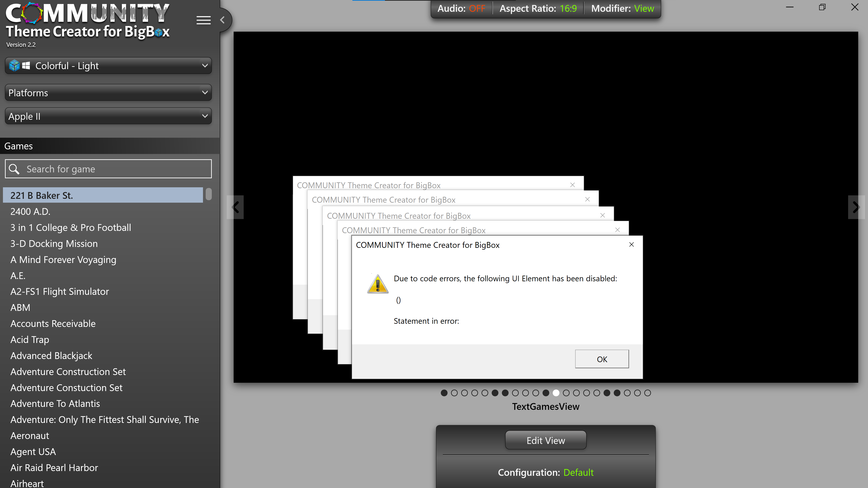This screenshot has height=488, width=868.
Task: Click the Search for game field
Action: point(108,169)
